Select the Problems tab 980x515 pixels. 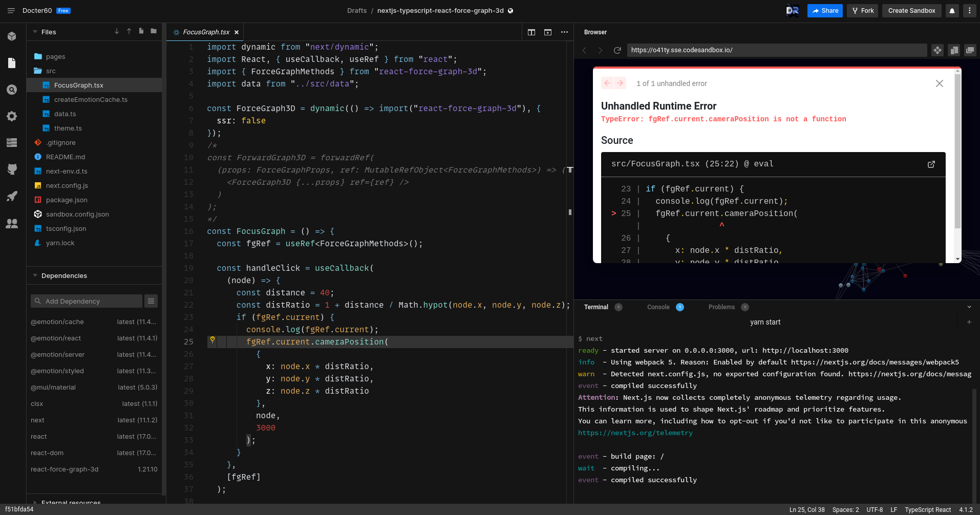tap(722, 307)
